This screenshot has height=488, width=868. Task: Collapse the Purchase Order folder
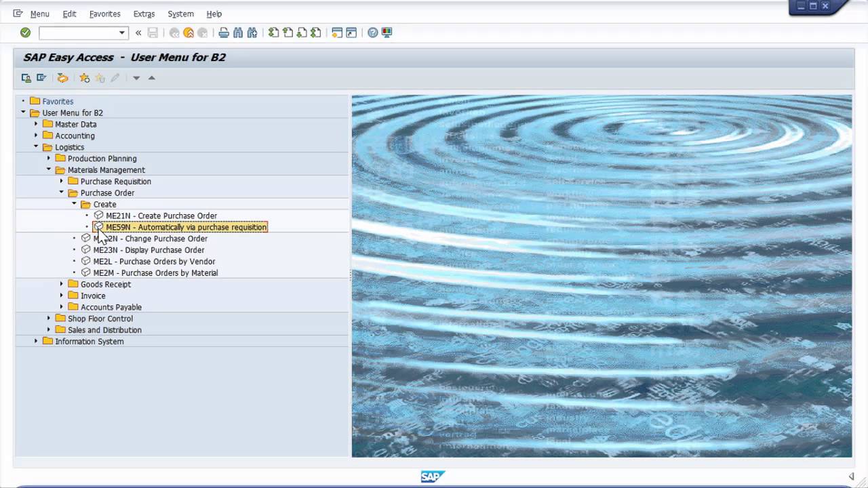(x=62, y=192)
